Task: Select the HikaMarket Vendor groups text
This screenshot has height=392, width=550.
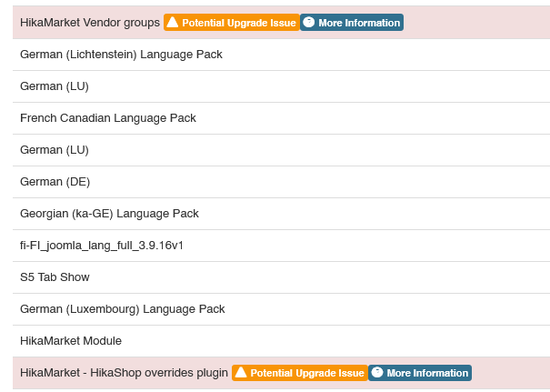Action: pos(90,23)
